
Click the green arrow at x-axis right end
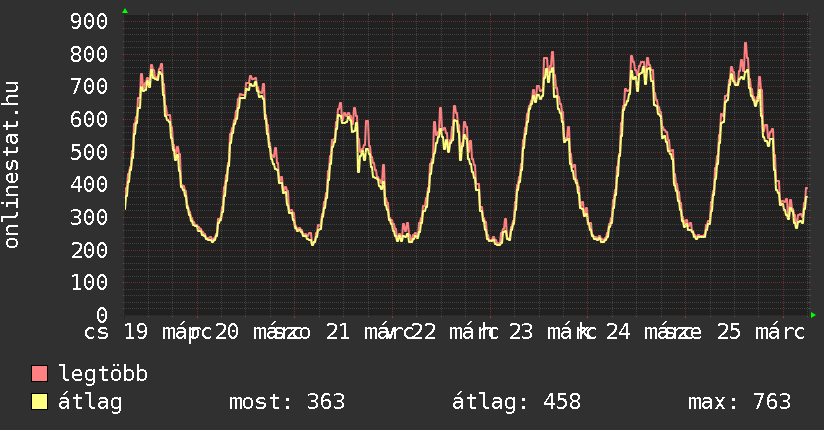(813, 315)
